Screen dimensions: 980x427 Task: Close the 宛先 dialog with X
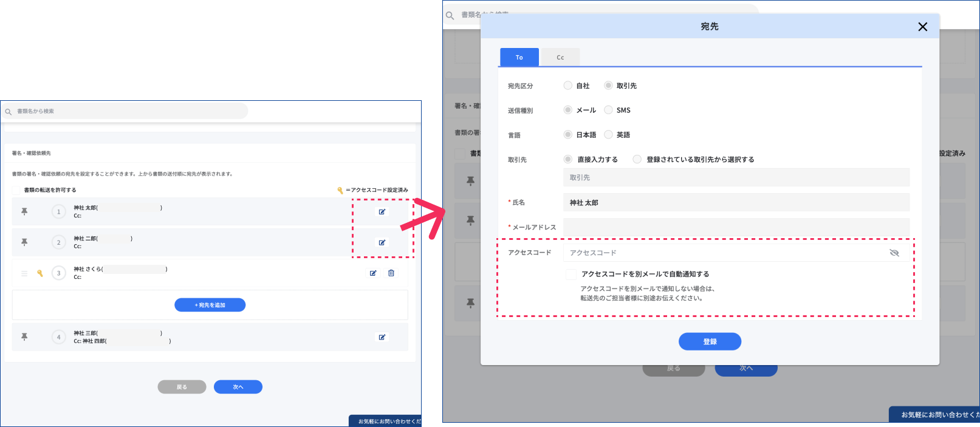coord(922,27)
